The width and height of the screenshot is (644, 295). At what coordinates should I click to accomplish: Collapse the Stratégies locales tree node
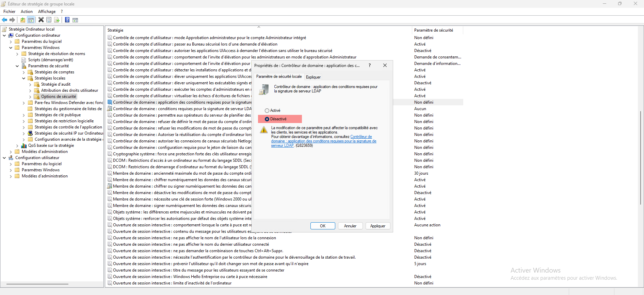click(23, 78)
